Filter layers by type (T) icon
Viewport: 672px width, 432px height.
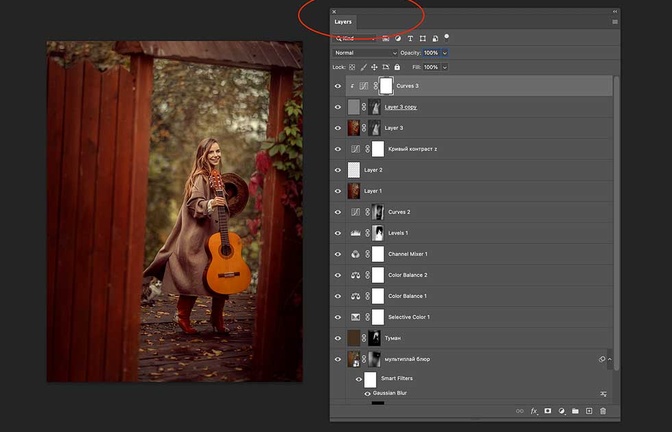click(x=410, y=39)
